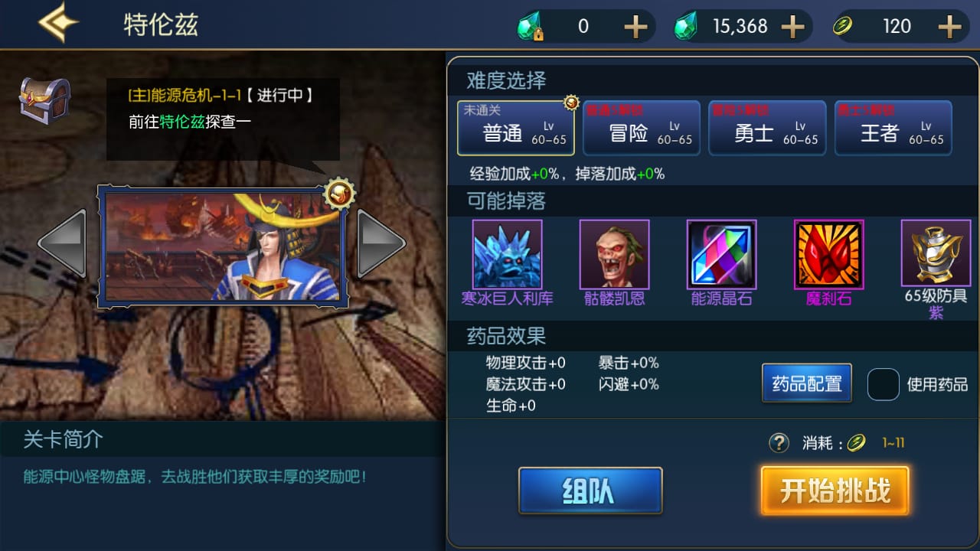Tap the 骷髅凯恩 drop icon

pyautogui.click(x=614, y=254)
